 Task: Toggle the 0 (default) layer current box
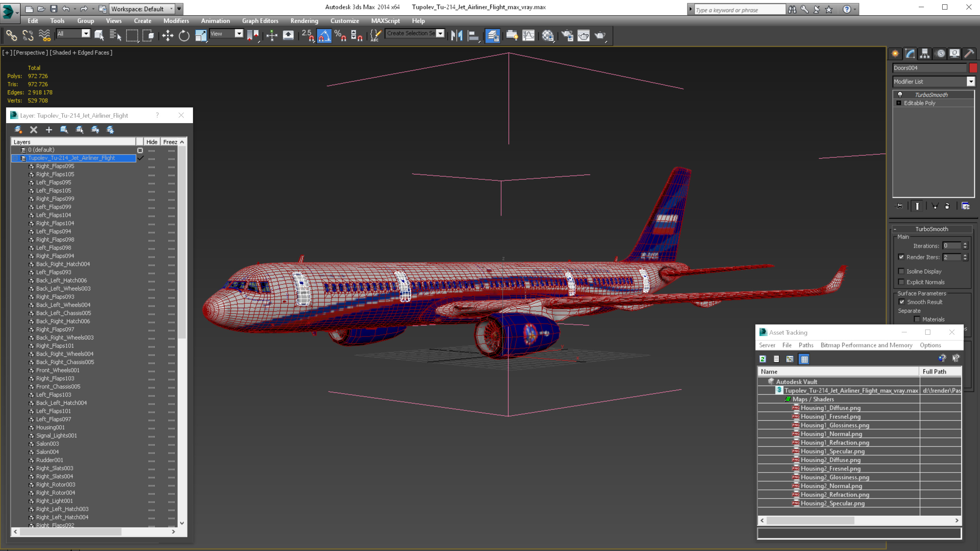point(140,150)
